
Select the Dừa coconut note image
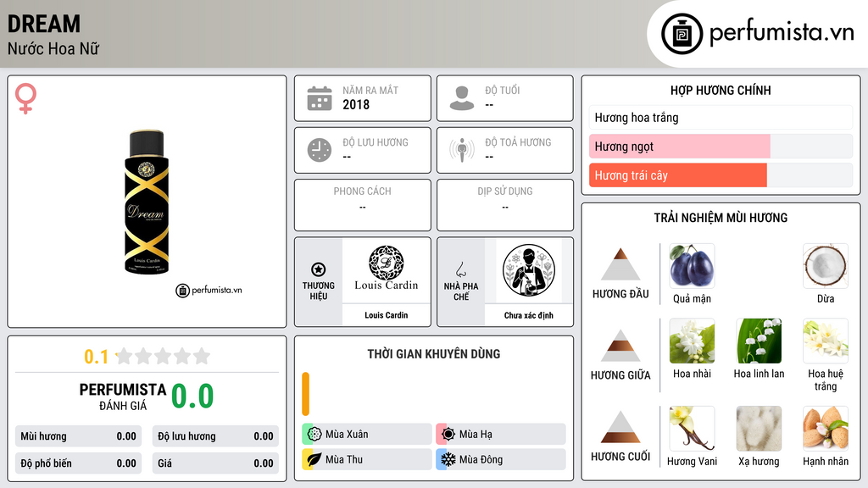click(826, 266)
